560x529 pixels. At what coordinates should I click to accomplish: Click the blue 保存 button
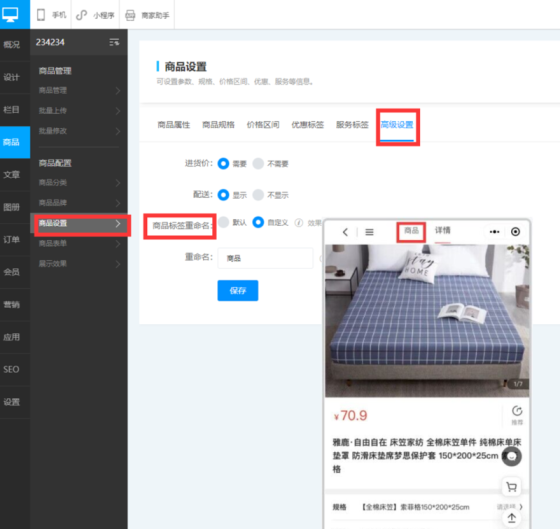coord(238,290)
